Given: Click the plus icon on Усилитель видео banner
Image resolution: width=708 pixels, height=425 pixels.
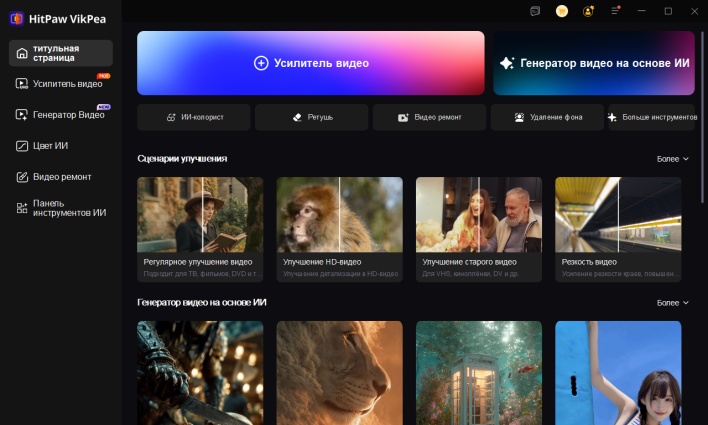Looking at the screenshot, I should pos(261,62).
